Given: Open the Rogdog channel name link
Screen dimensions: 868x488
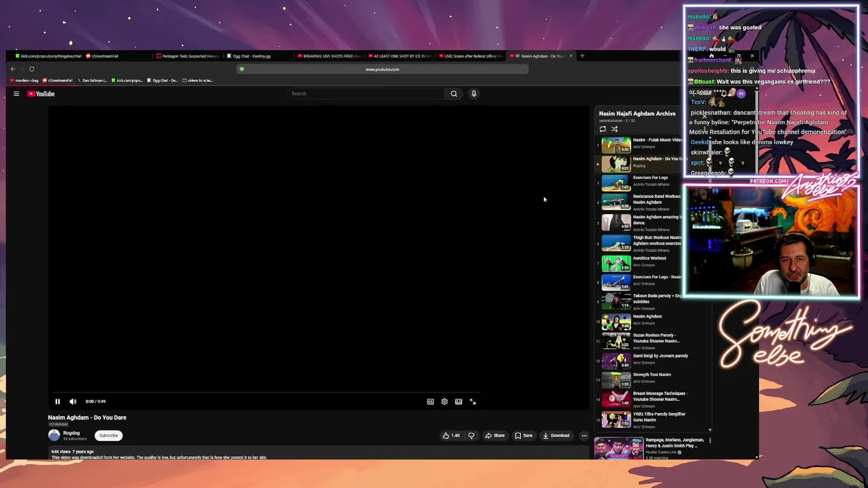Looking at the screenshot, I should [x=71, y=432].
